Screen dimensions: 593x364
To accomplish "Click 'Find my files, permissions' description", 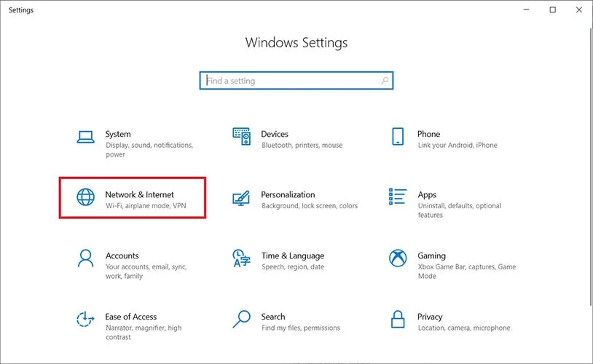I will [301, 328].
